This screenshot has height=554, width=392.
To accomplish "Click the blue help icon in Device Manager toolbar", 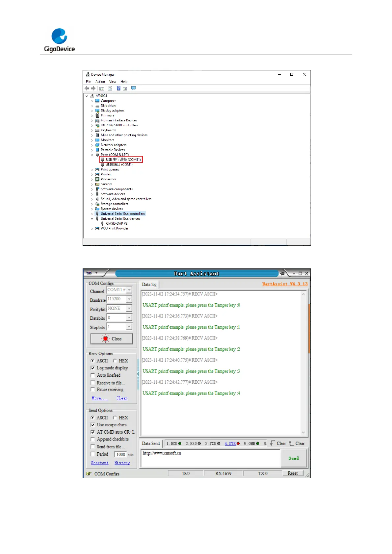I will (118, 88).
